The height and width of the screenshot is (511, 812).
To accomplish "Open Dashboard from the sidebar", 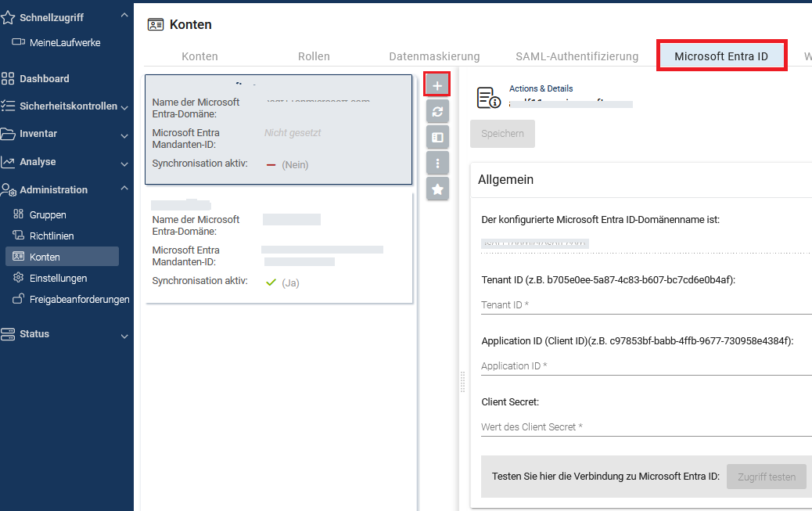I will coord(44,79).
